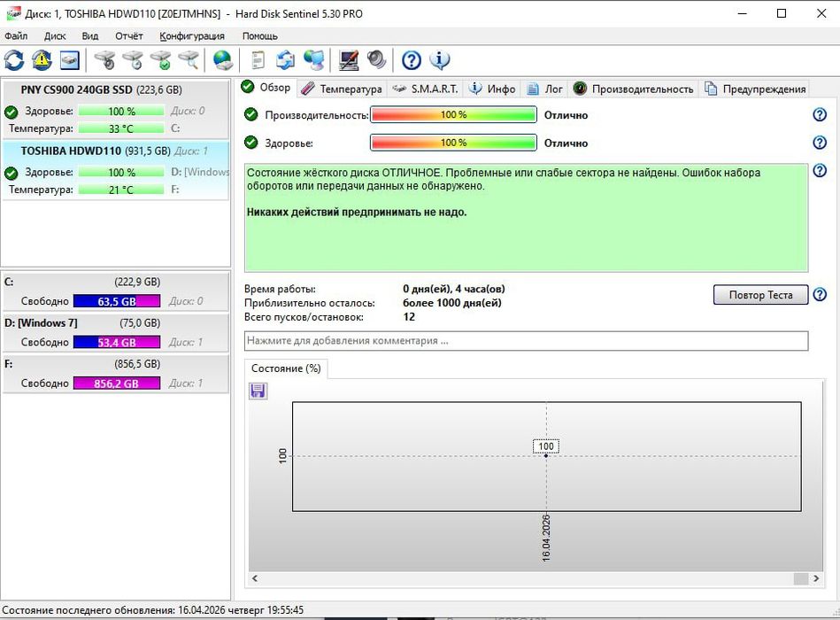Click the globe with disk toolbar icon
The height and width of the screenshot is (620, 840).
tap(223, 60)
